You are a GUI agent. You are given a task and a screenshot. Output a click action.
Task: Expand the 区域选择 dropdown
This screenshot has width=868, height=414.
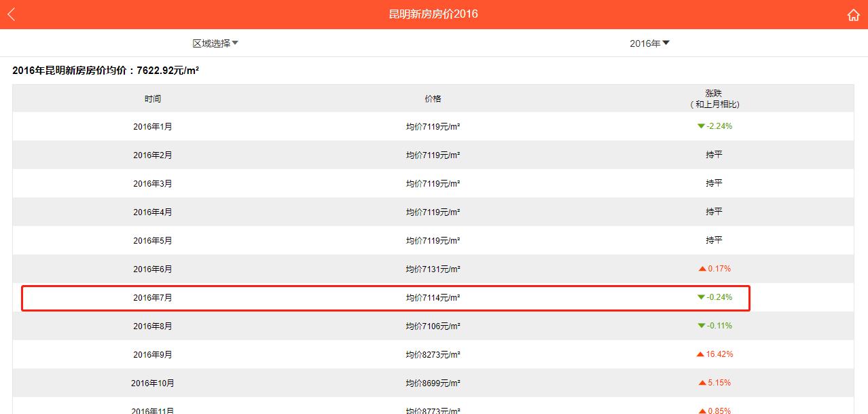click(x=215, y=43)
